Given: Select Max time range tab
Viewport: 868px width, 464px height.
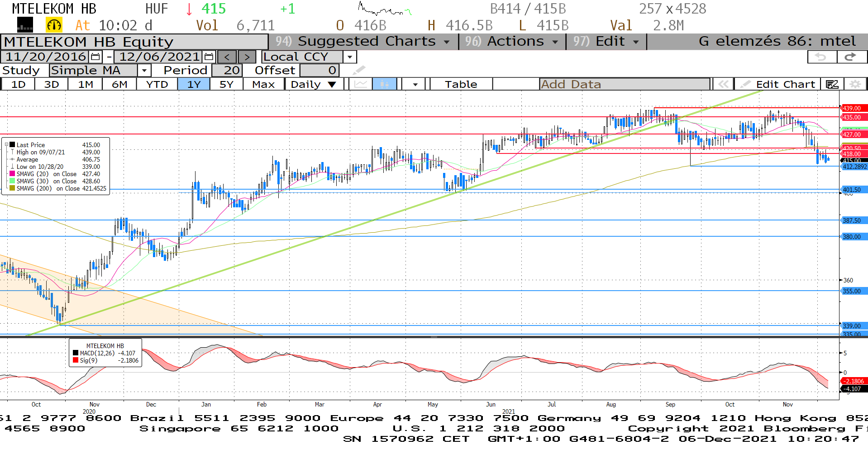Looking at the screenshot, I should tap(263, 84).
